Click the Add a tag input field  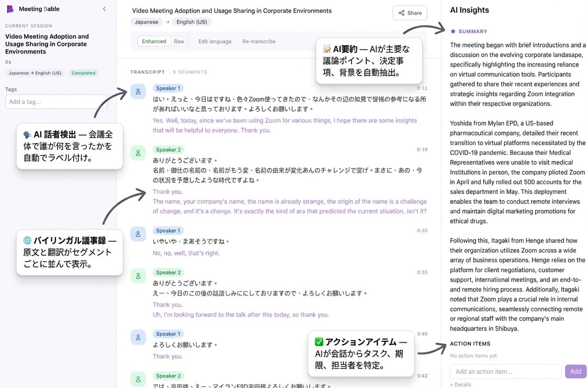coord(56,102)
